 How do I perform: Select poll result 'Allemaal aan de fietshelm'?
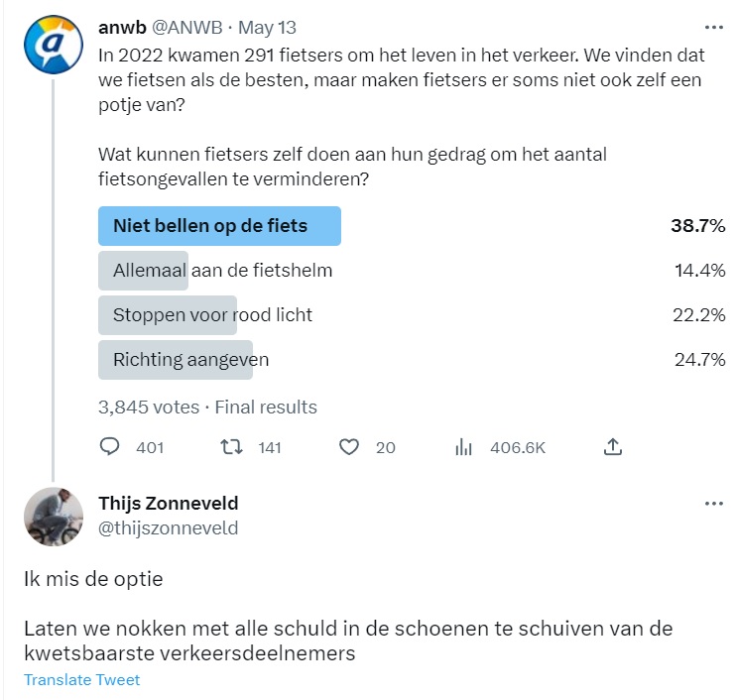(222, 271)
